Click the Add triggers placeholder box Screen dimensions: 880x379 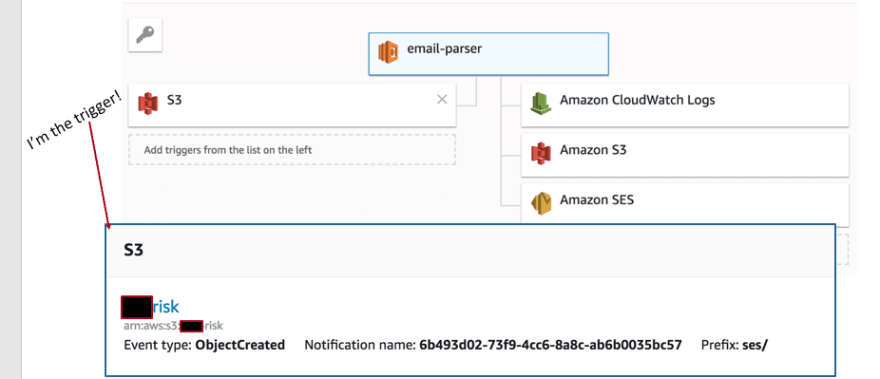coord(292,149)
